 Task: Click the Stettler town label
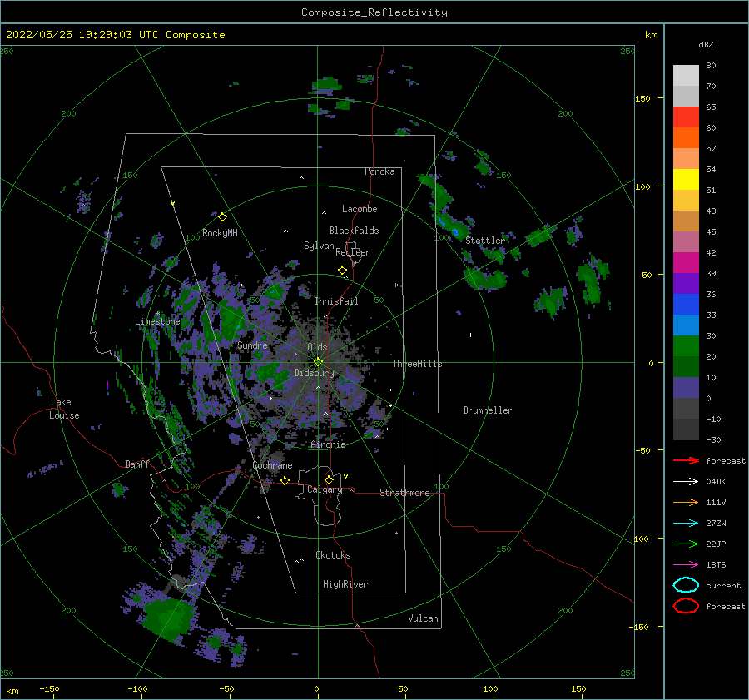(485, 241)
